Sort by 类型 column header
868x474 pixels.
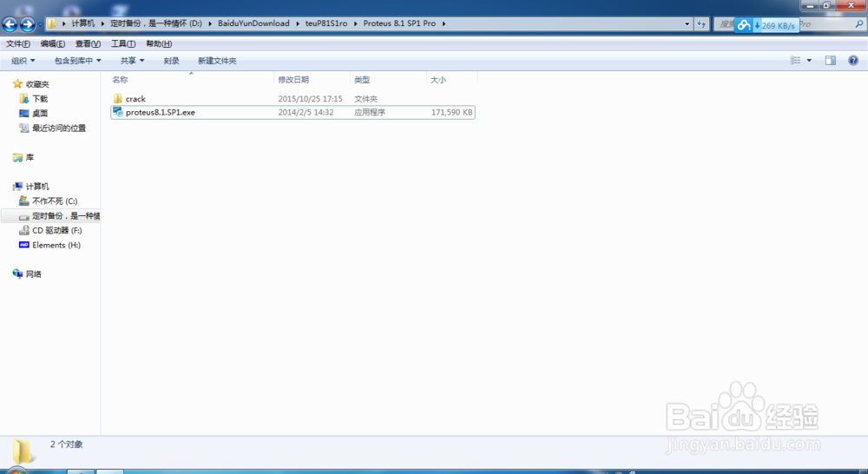tap(362, 80)
